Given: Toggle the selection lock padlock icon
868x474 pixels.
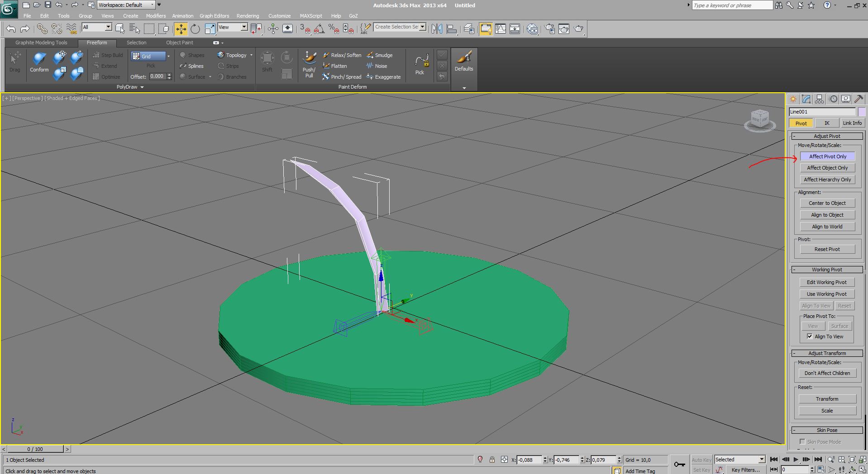Looking at the screenshot, I should click(492, 460).
